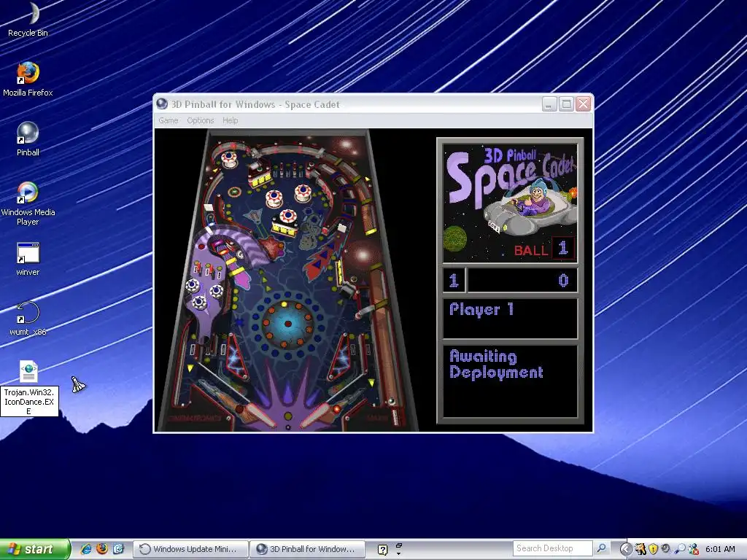This screenshot has width=747, height=560.
Task: Click the Search Desktop input field
Action: pyautogui.click(x=552, y=548)
